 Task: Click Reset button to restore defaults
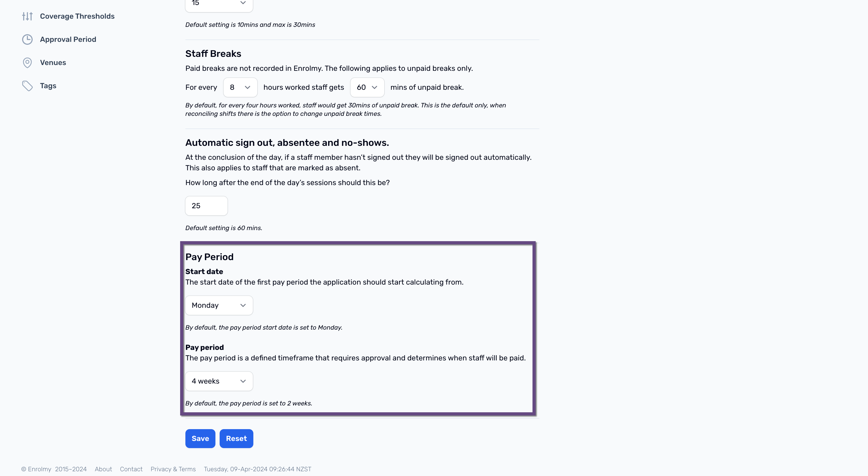(236, 438)
